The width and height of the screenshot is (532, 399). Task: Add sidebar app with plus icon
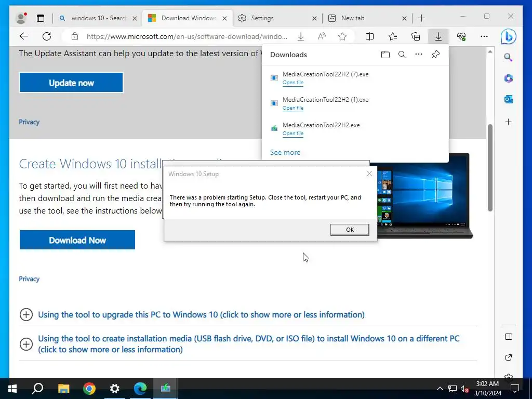[508, 122]
